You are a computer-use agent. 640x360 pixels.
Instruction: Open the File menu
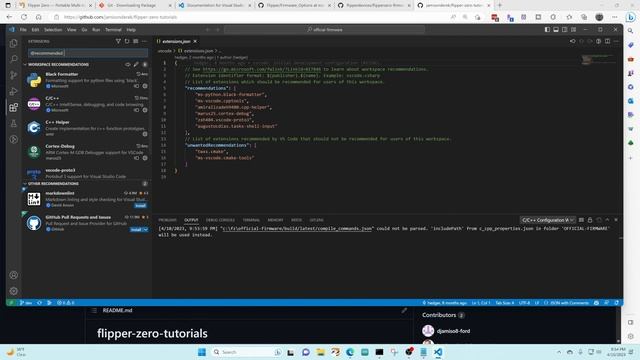click(23, 30)
